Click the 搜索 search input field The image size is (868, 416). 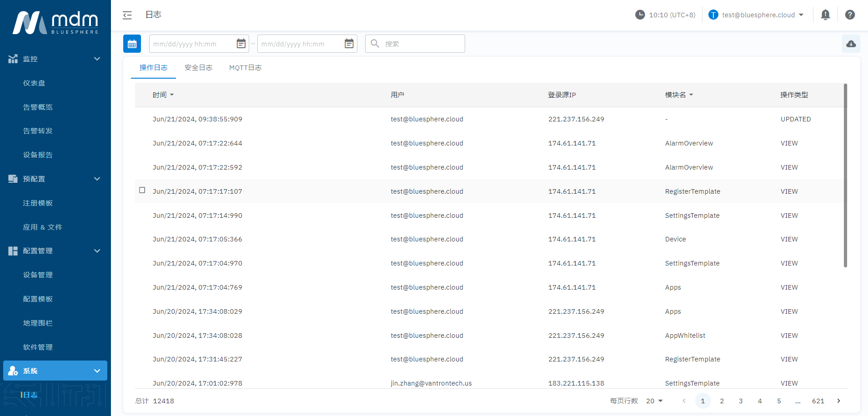421,44
